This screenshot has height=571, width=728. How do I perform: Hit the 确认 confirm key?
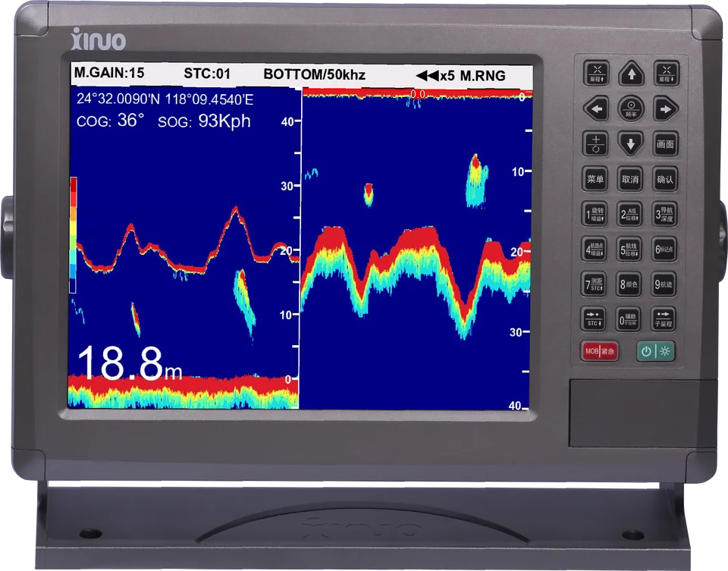(665, 179)
